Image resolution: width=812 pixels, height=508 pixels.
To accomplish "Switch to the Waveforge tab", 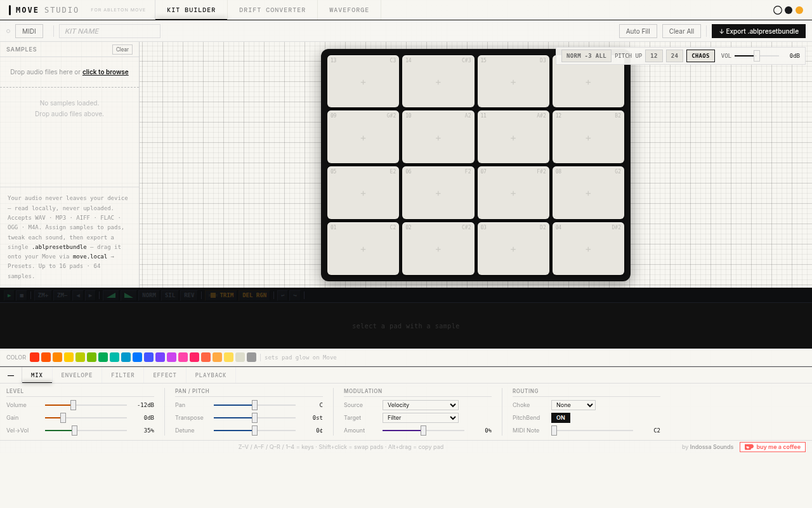I will (349, 10).
